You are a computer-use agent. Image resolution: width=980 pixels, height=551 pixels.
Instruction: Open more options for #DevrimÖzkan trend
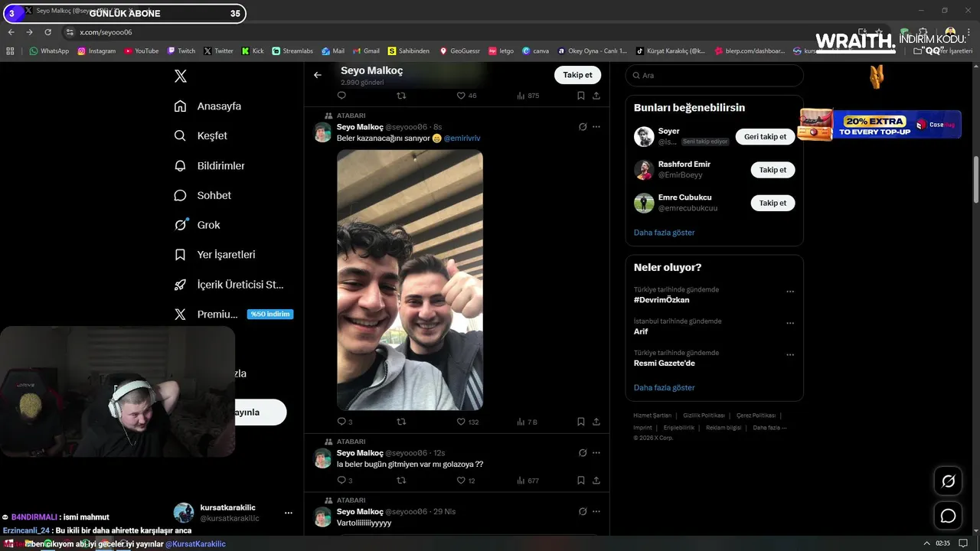click(x=790, y=292)
